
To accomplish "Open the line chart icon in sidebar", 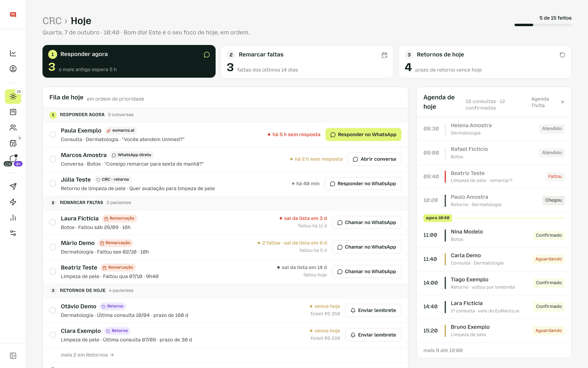I will pyautogui.click(x=13, y=53).
